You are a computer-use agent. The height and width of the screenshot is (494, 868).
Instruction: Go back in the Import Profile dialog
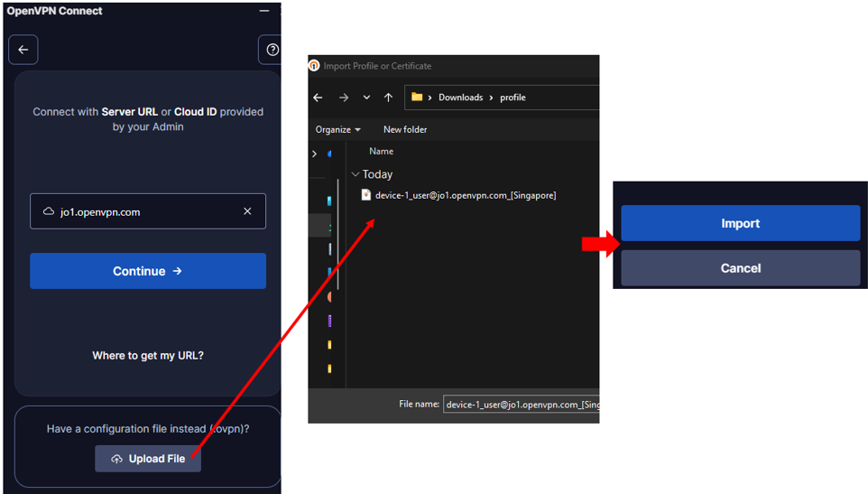(318, 98)
